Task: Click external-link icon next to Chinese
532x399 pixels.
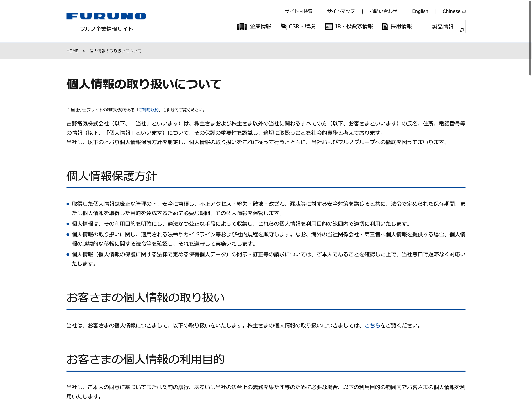Action: [x=464, y=11]
